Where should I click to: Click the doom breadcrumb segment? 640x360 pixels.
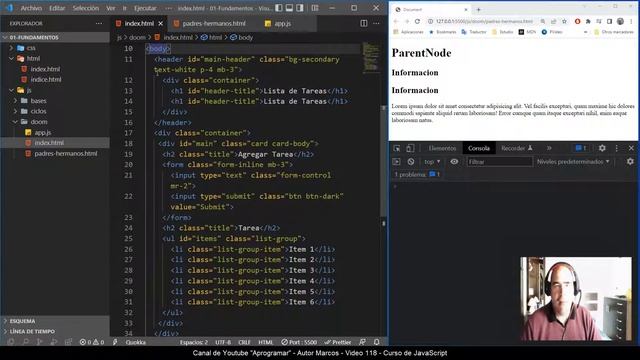tap(137, 38)
